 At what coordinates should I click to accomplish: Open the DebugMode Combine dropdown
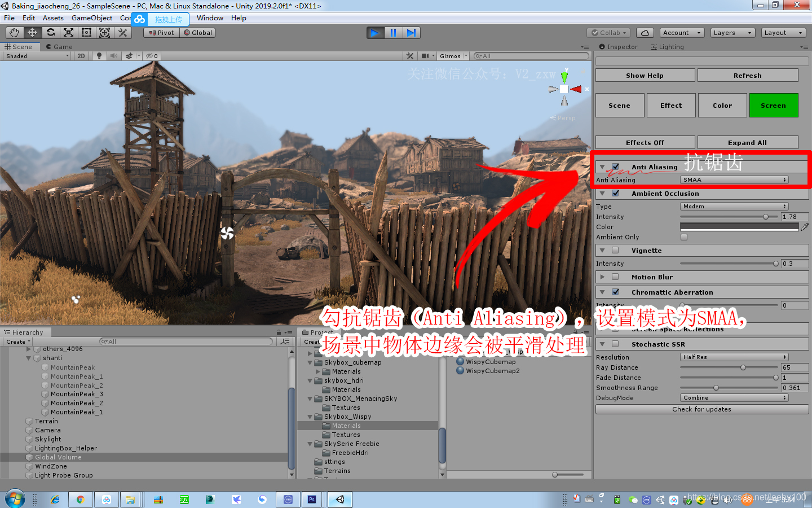tap(734, 398)
